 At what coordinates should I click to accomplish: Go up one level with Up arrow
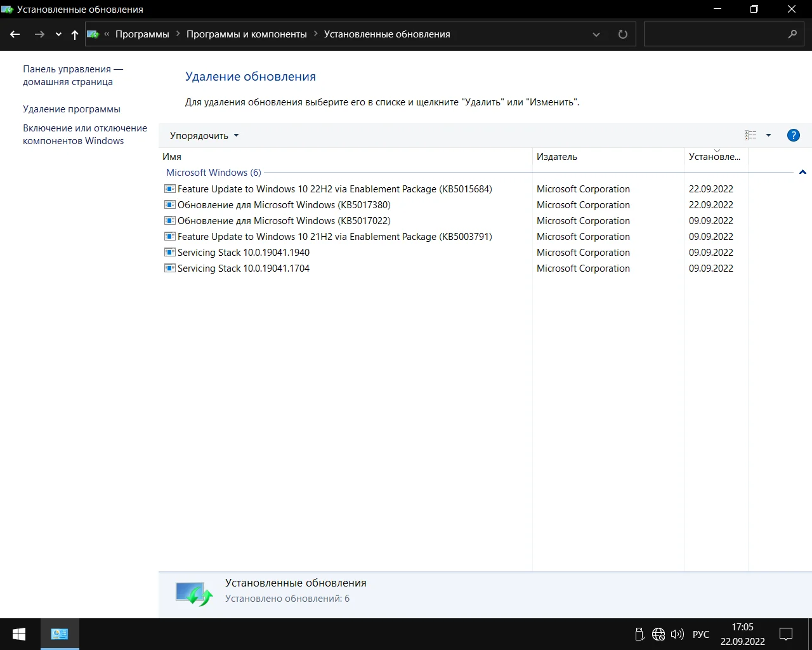tap(75, 35)
